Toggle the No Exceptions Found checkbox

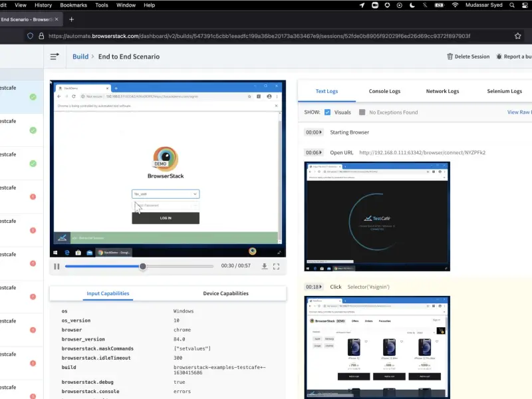pyautogui.click(x=362, y=112)
